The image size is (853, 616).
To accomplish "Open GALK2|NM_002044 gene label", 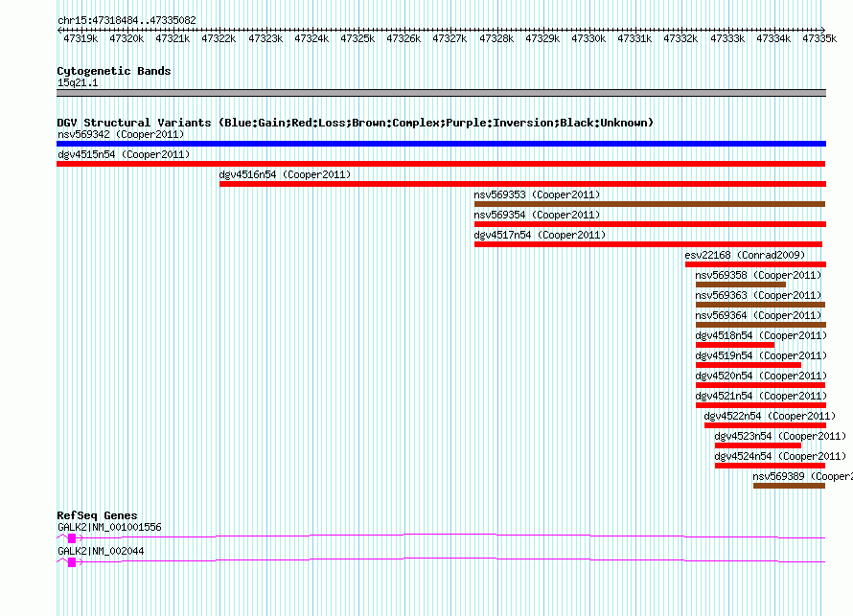I will (101, 551).
